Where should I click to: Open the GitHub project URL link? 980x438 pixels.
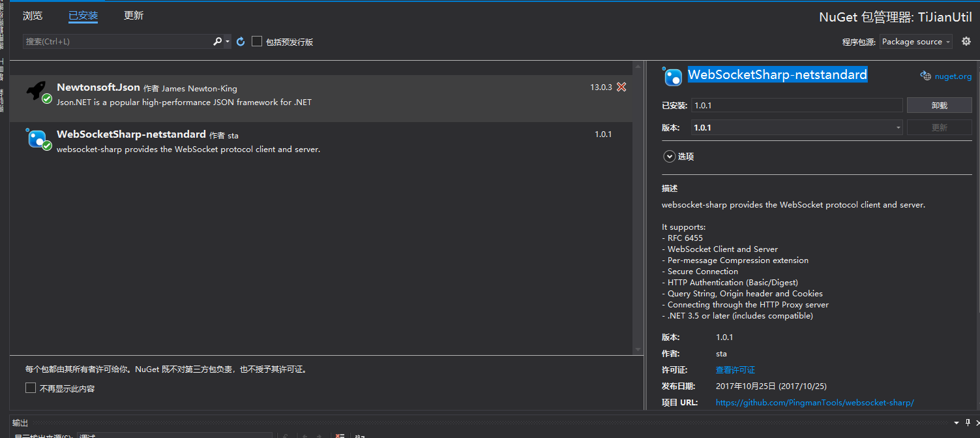(x=815, y=402)
